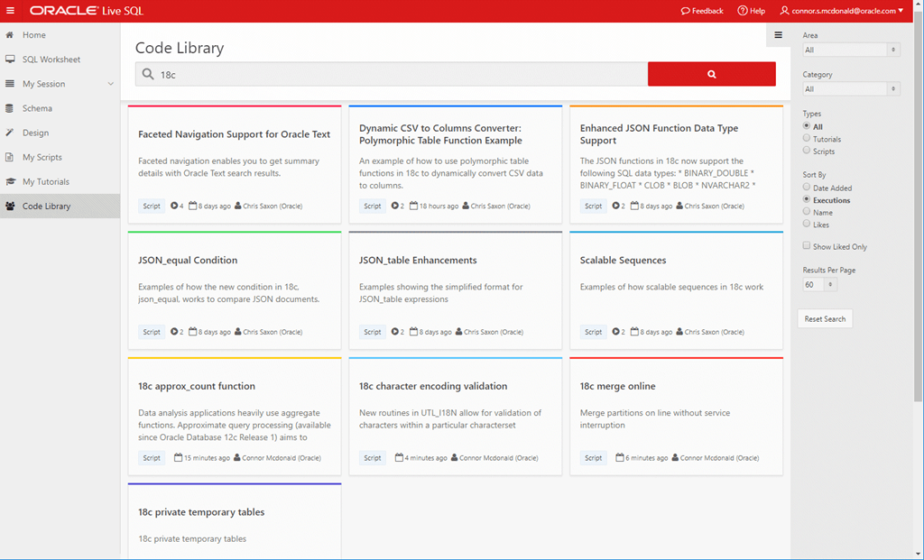Sort by Name
The image size is (924, 560).
pyautogui.click(x=806, y=211)
